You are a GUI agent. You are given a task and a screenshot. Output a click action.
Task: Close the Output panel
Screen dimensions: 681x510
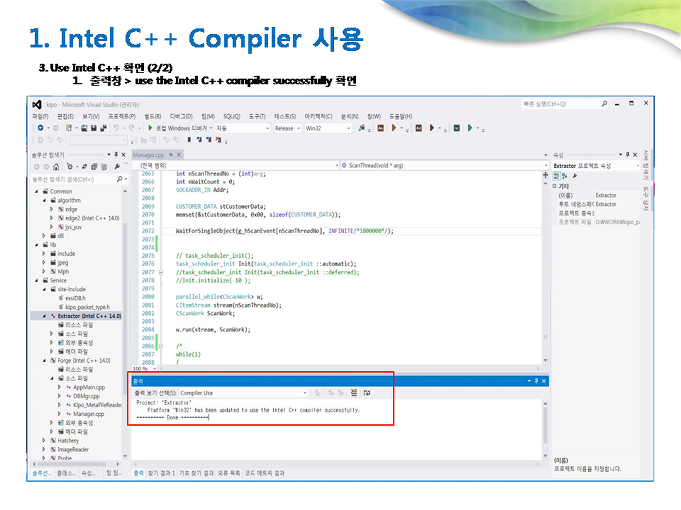click(x=544, y=381)
